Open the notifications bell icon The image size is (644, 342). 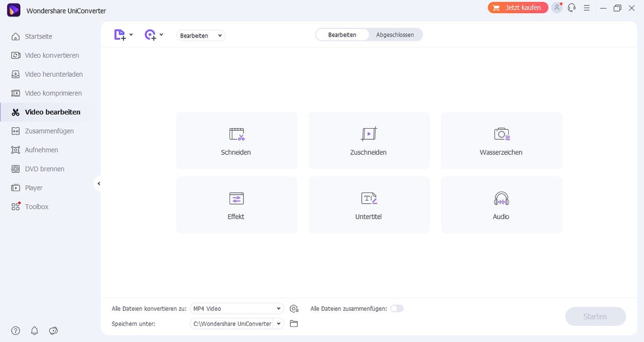pos(35,330)
